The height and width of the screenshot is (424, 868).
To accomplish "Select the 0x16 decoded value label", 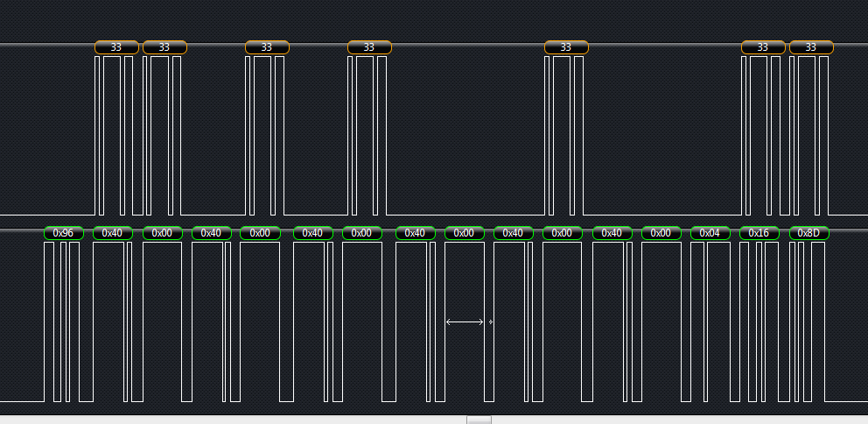I will click(759, 233).
